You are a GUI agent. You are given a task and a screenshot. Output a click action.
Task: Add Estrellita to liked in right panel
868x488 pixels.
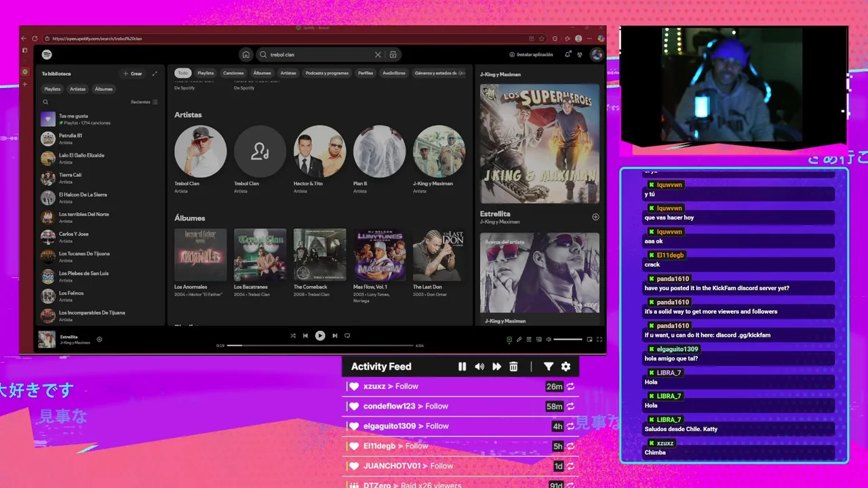[595, 217]
